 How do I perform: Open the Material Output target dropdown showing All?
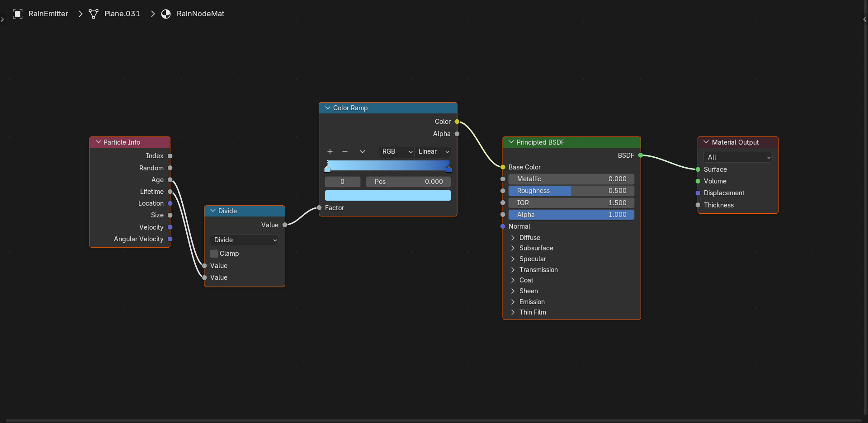coord(738,157)
